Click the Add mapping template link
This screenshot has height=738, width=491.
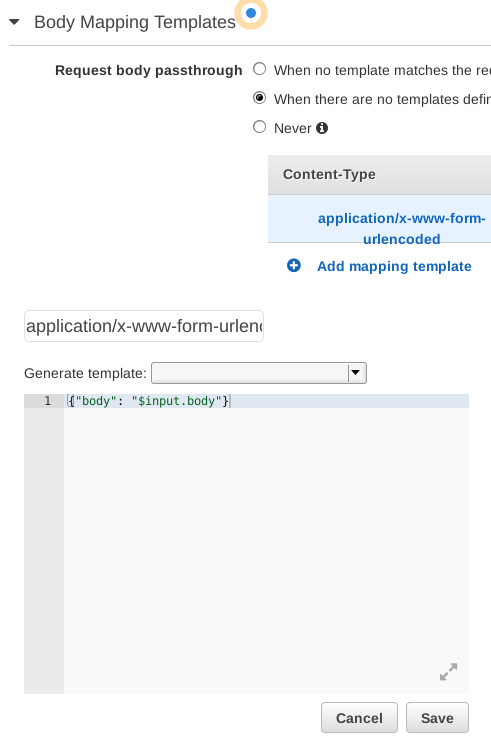click(x=394, y=266)
